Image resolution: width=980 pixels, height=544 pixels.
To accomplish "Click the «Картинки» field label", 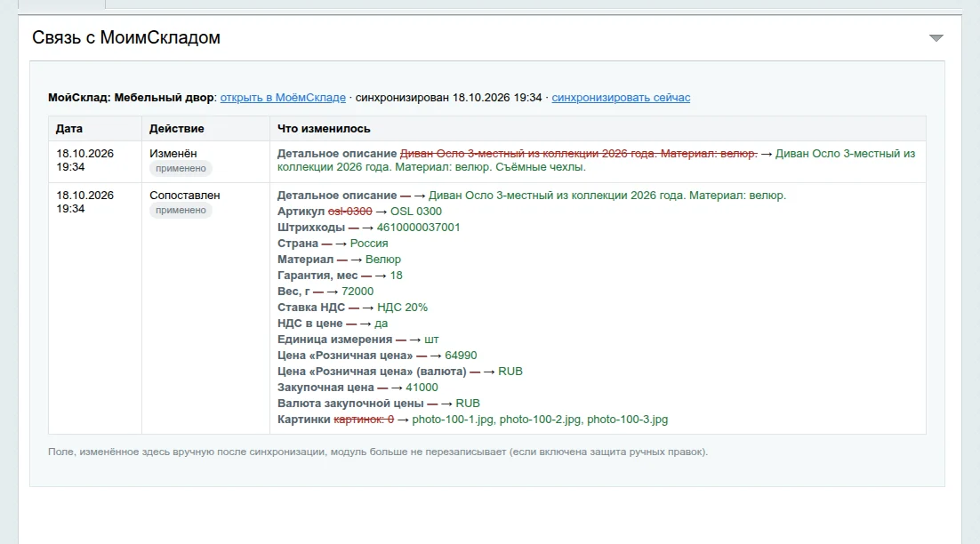I will click(x=304, y=420).
